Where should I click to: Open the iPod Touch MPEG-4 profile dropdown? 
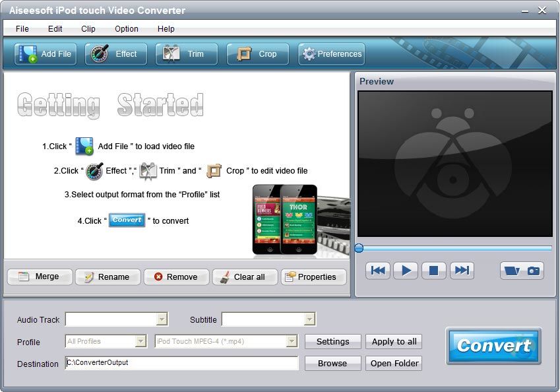click(292, 341)
